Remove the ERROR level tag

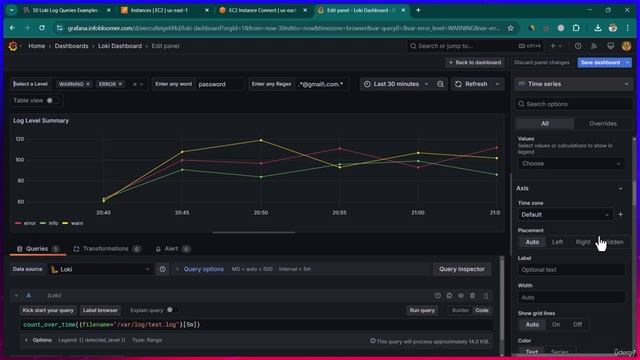click(120, 84)
